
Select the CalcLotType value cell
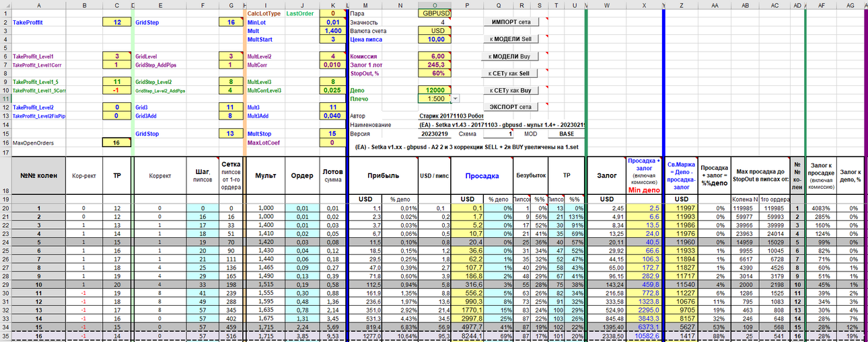[332, 13]
